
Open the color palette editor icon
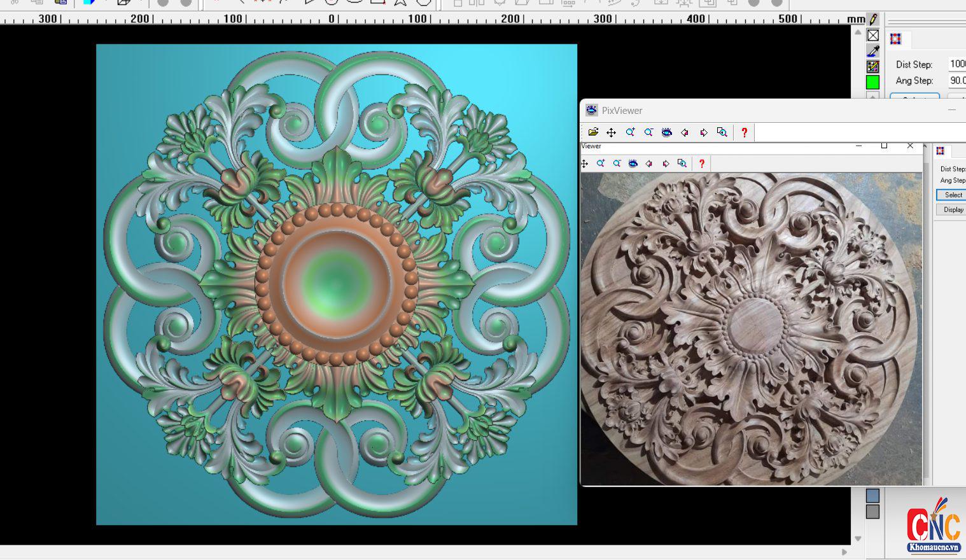[x=873, y=66]
